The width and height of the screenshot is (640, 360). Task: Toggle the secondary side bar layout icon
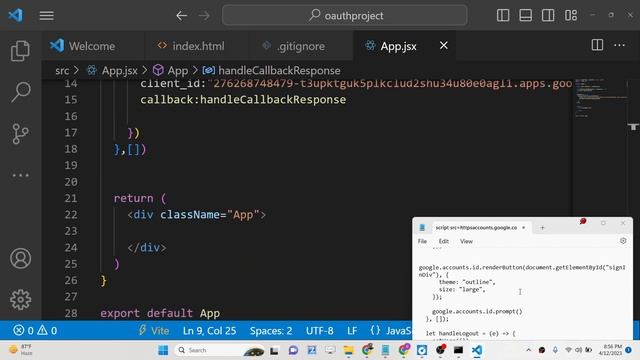(548, 16)
